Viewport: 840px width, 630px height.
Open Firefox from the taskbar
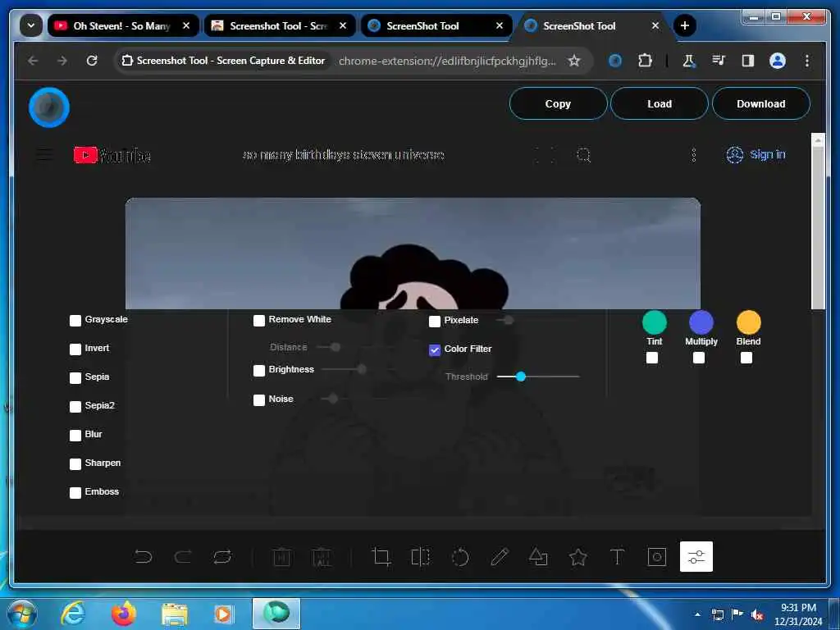tap(124, 614)
